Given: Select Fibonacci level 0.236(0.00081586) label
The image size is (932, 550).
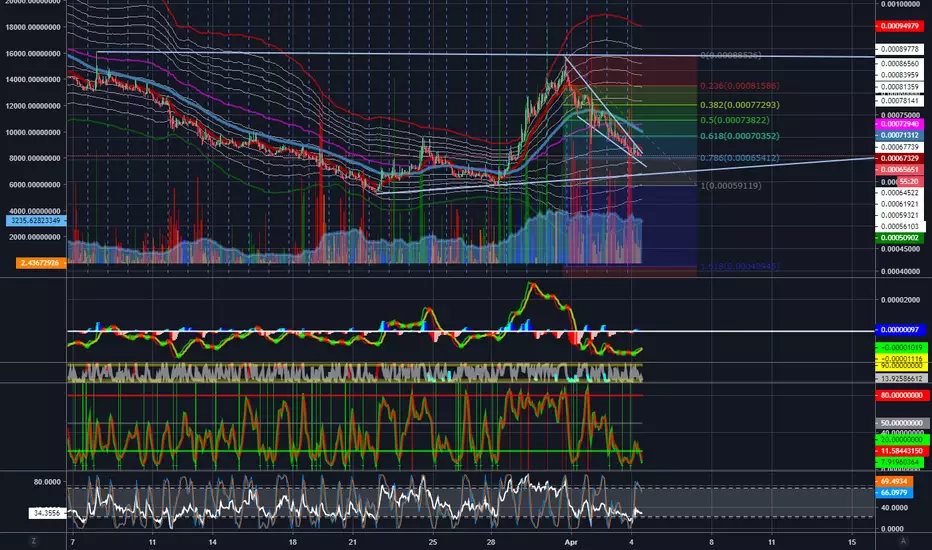Looking at the screenshot, I should pos(739,86).
